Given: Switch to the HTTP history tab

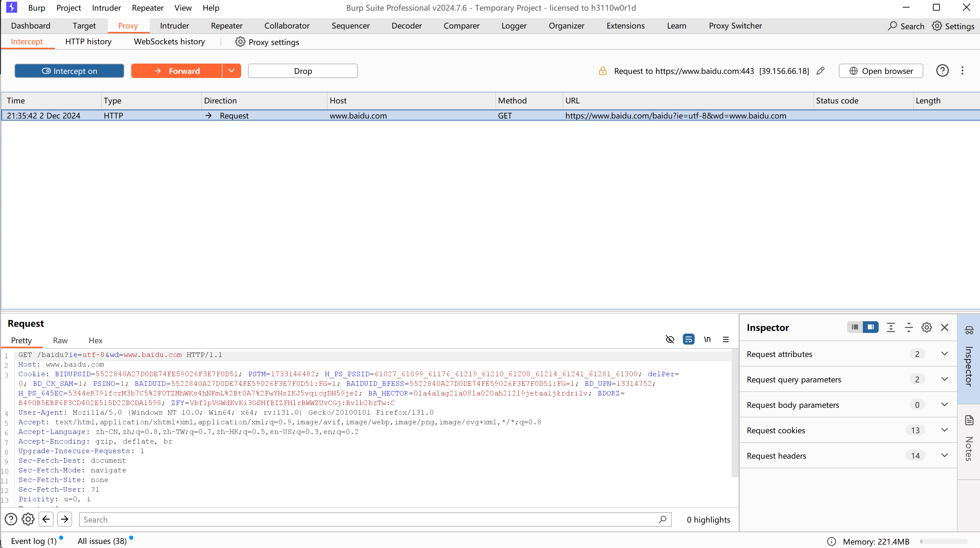Looking at the screenshot, I should (x=88, y=42).
